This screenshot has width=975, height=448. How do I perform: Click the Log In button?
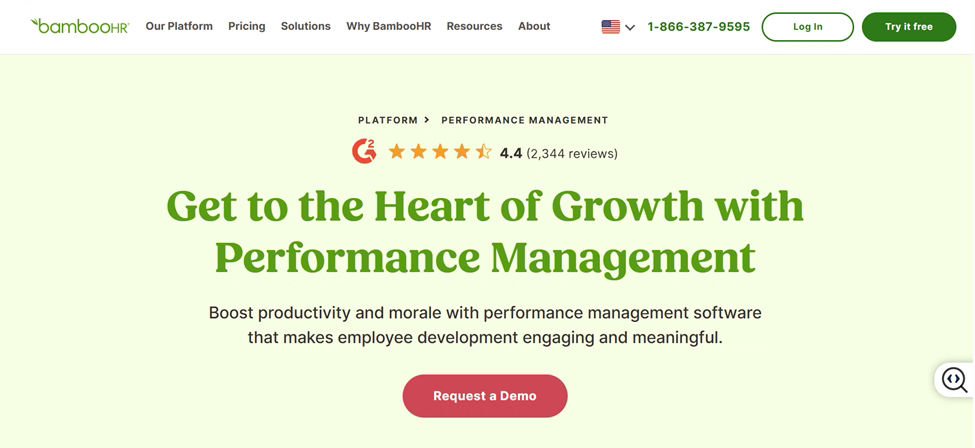pos(808,27)
